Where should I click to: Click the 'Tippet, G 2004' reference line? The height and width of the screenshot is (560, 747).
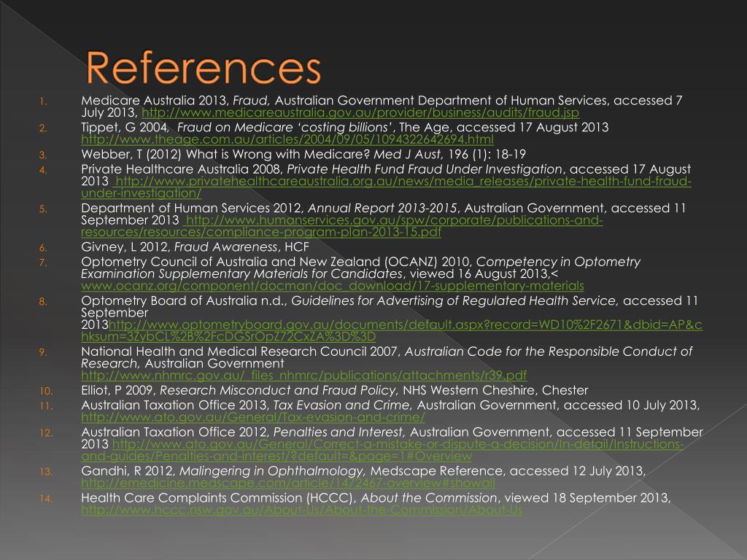(344, 127)
